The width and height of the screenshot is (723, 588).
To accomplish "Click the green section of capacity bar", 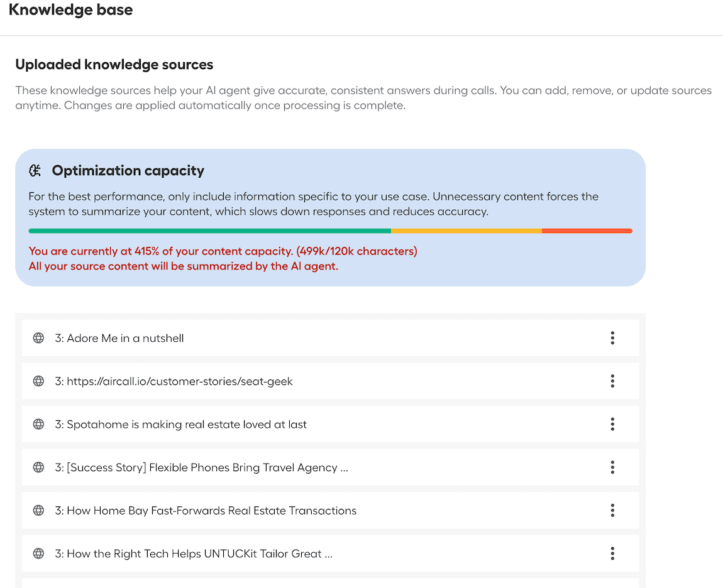I will tap(209, 231).
